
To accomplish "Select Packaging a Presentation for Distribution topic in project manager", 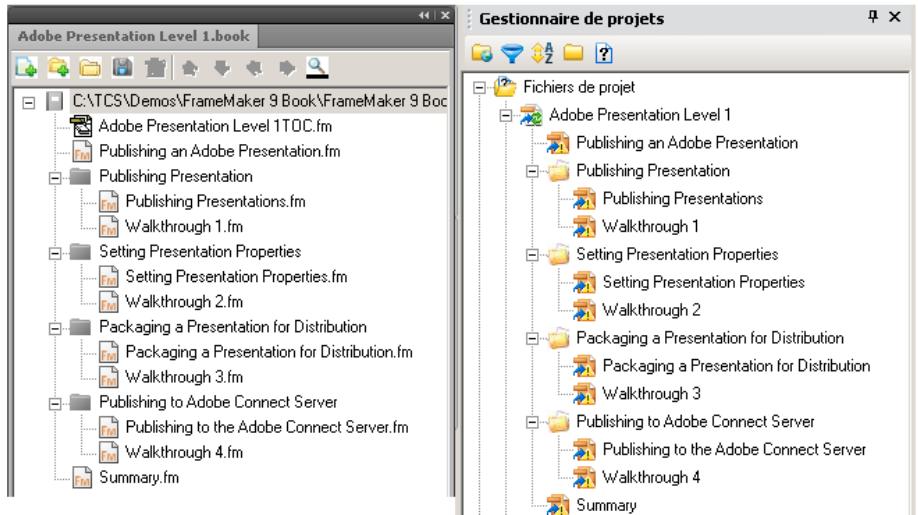I will click(x=737, y=366).
